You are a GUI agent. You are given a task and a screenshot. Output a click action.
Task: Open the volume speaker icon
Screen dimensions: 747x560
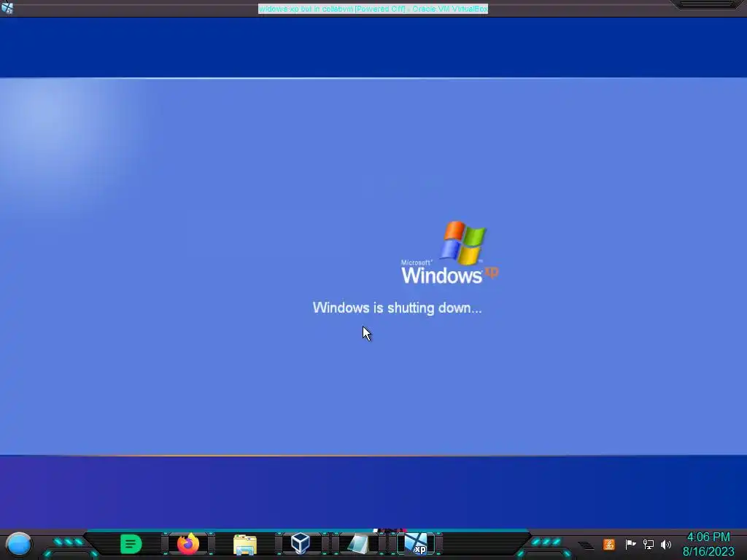pyautogui.click(x=666, y=544)
